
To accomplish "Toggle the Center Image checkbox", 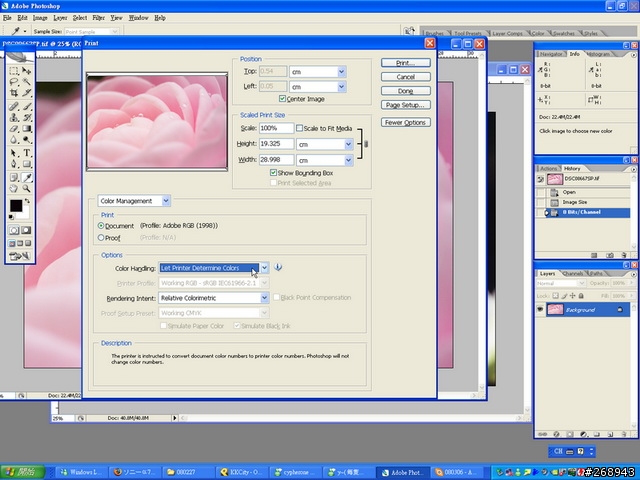I will 282,99.
